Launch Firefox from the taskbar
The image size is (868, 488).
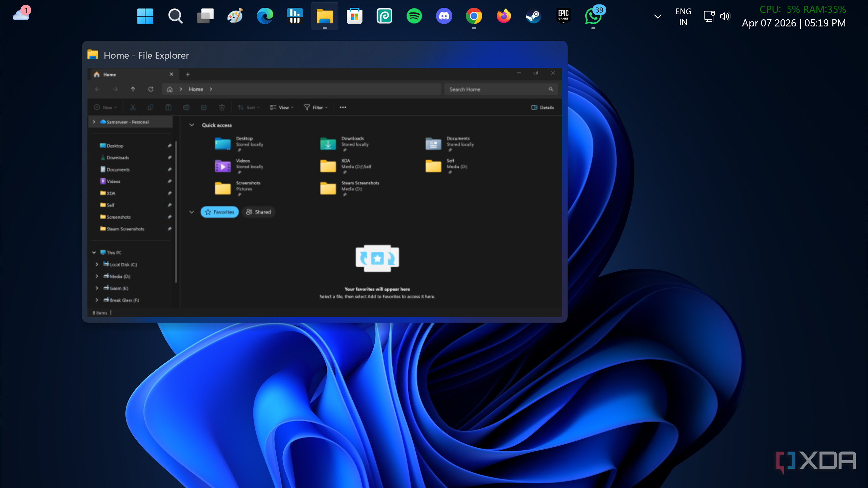pos(504,16)
